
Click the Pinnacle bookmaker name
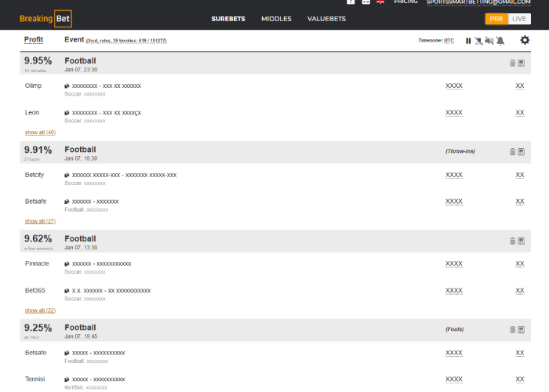(x=37, y=263)
